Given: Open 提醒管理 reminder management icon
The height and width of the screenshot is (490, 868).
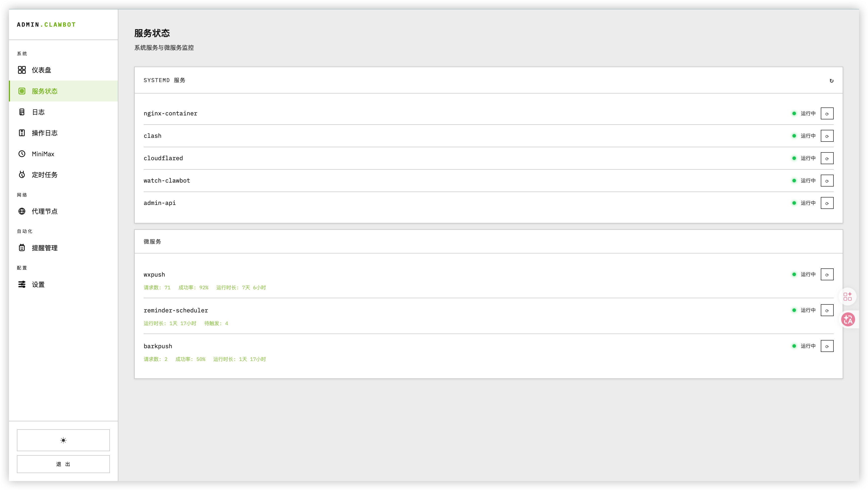Looking at the screenshot, I should (x=22, y=247).
